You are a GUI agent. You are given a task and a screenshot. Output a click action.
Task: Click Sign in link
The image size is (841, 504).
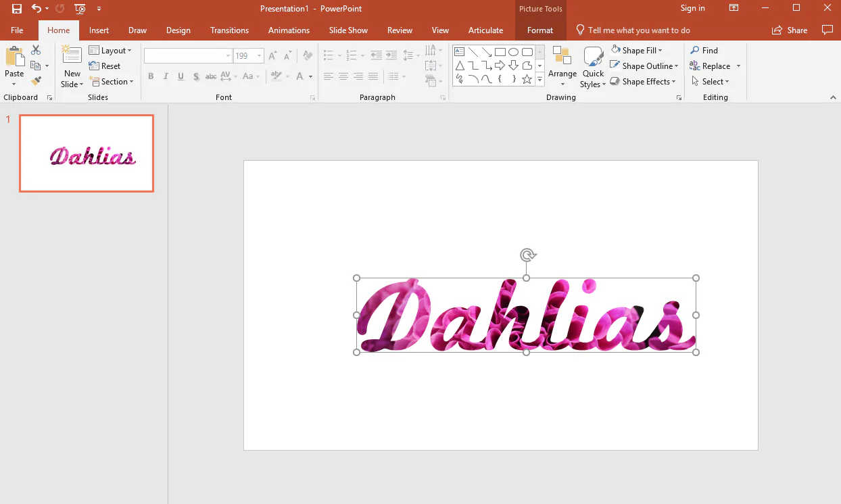click(x=692, y=8)
